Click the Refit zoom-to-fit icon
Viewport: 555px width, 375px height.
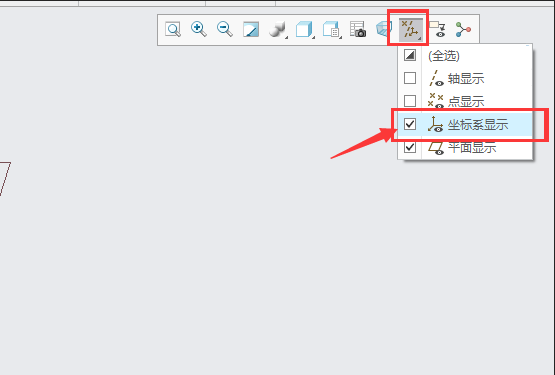tap(173, 29)
